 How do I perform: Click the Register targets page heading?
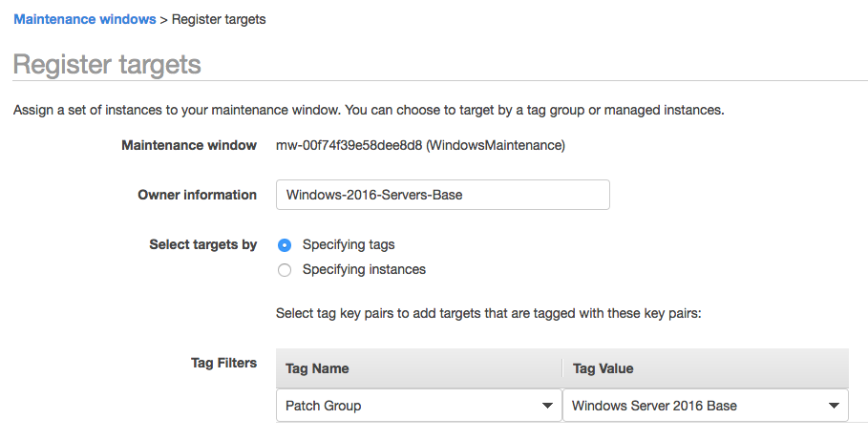coord(107,65)
